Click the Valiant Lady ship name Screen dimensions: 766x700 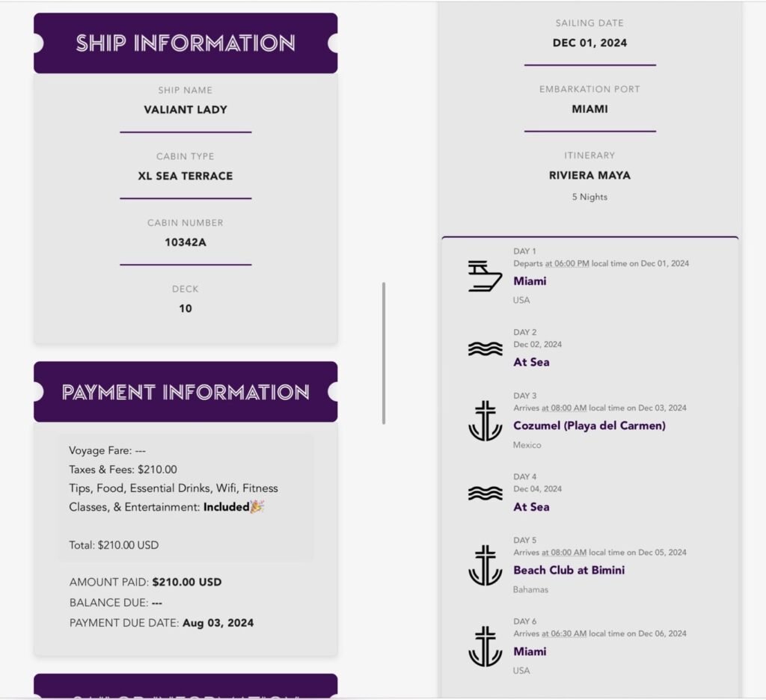tap(186, 109)
